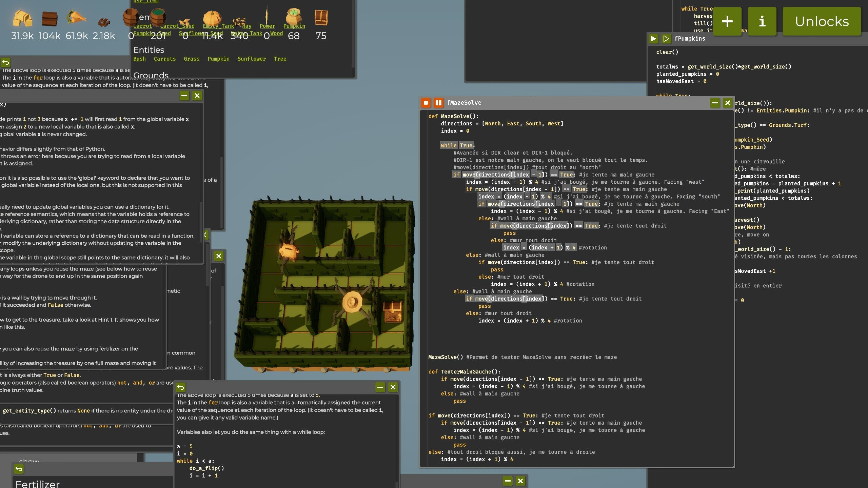Click the brown seeds icon above 2.18k
868x488 pixels.
pos(104,22)
